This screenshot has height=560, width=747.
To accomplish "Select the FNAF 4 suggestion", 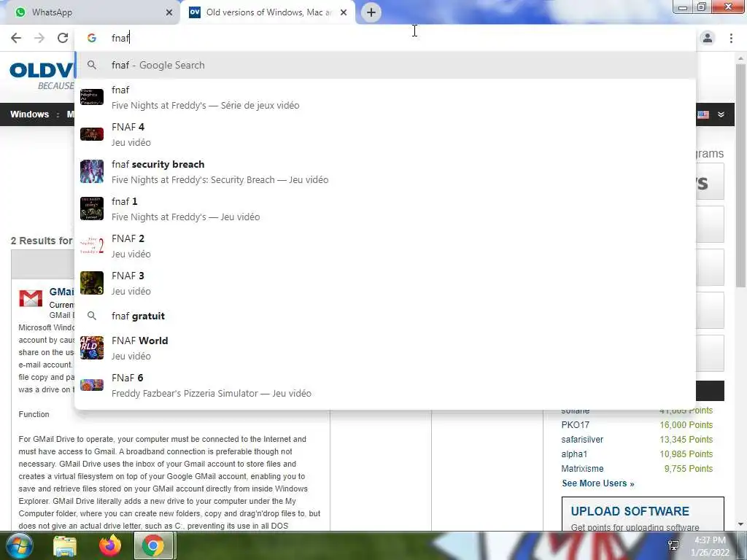I will point(385,135).
